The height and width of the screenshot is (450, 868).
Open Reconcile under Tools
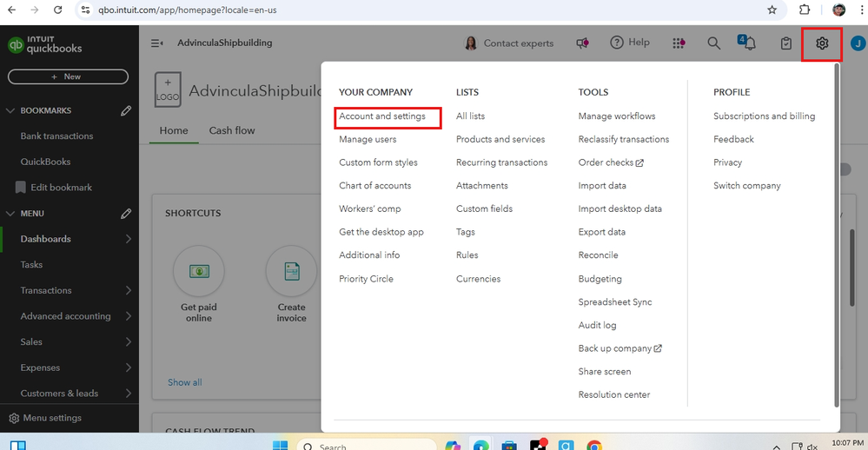(598, 255)
